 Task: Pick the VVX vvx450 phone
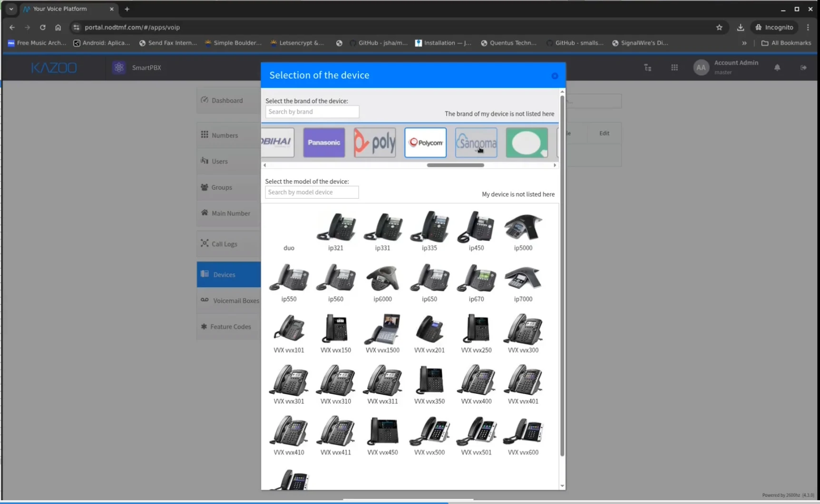[x=382, y=436]
